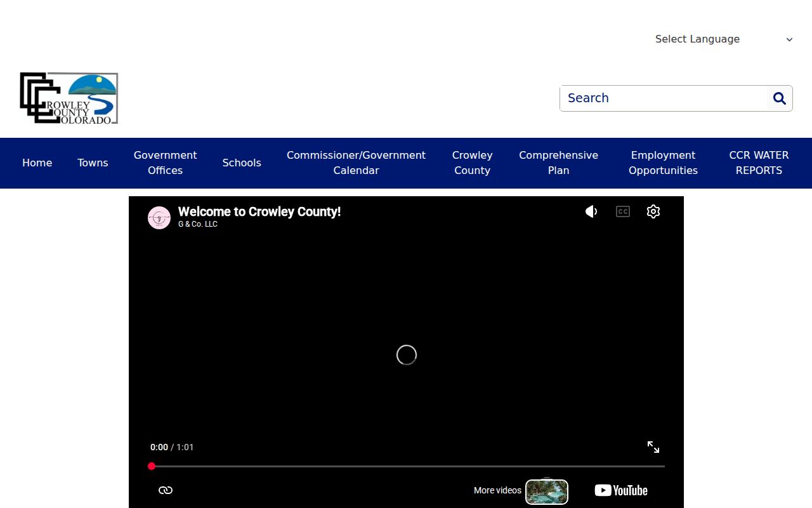Click the video progress bar scrubber
This screenshot has height=508, width=812.
pos(152,466)
